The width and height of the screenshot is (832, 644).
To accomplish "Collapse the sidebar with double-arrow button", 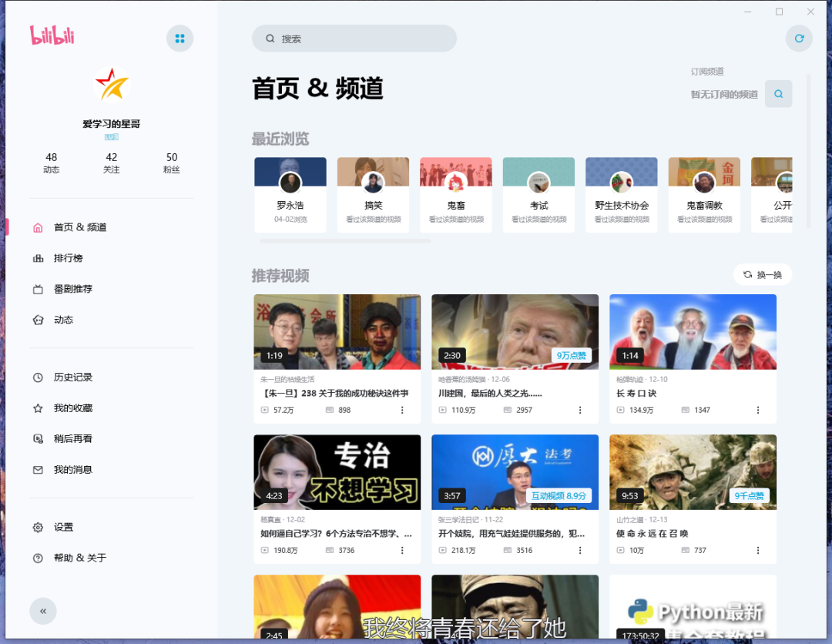I will tap(43, 611).
